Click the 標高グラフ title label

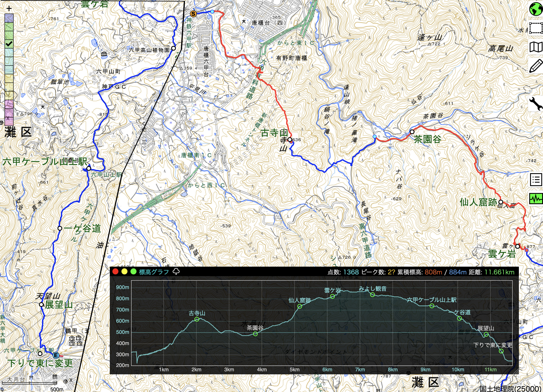154,272
